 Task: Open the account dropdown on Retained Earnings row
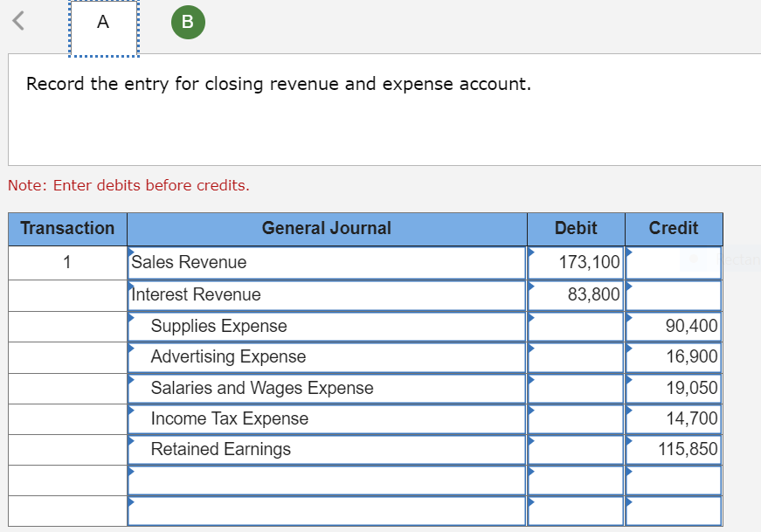pos(132,443)
